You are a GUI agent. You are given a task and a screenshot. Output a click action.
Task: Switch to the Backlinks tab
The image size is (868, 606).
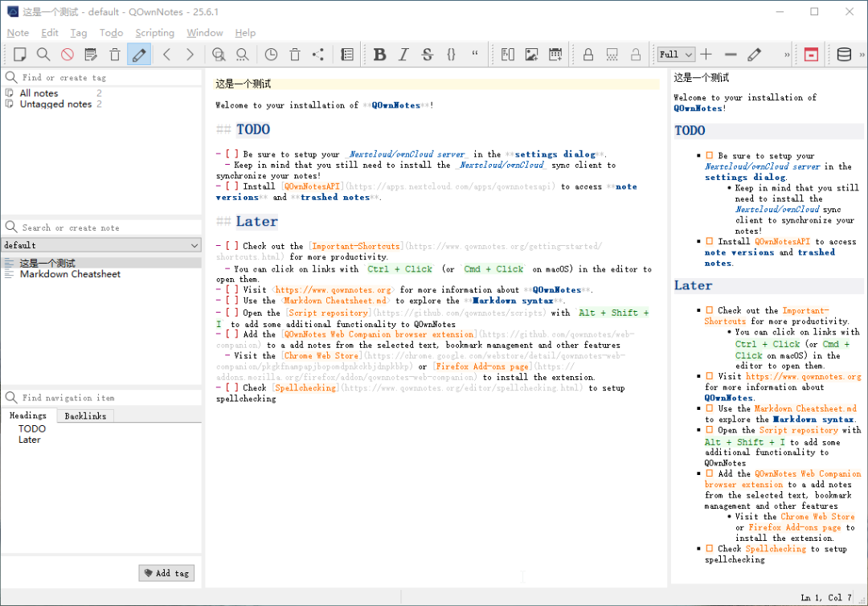click(x=85, y=416)
